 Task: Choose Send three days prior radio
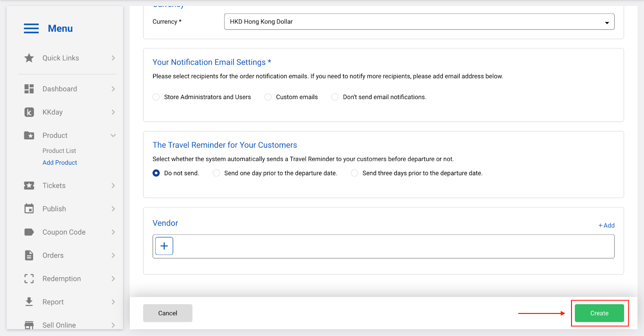point(355,173)
